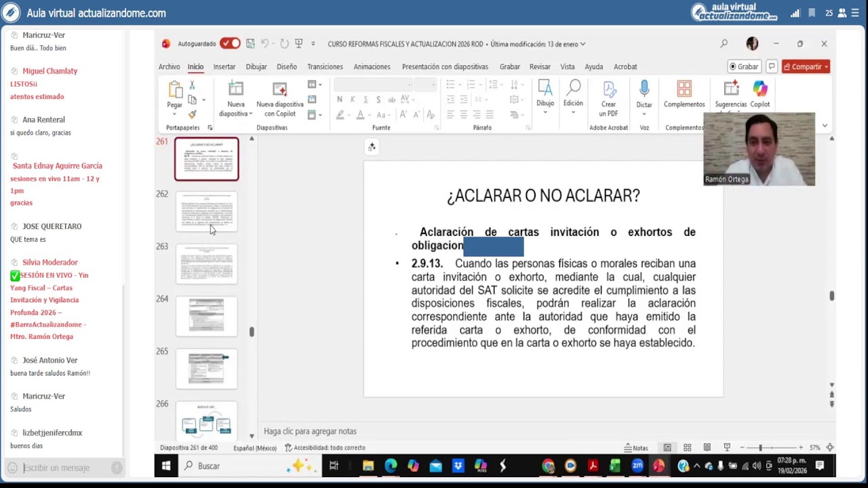
Task: Click the Edición magnifier icon
Action: (573, 89)
